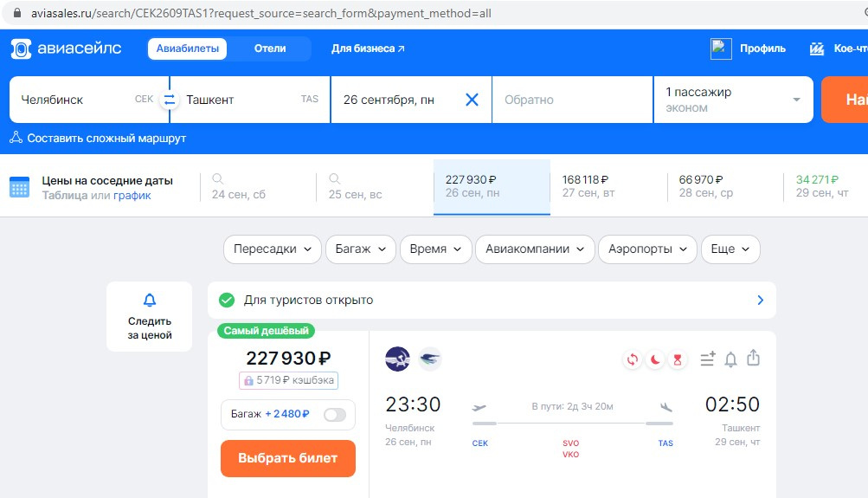Open the neighboring dates calendar icon
Viewport: 868px width, 498px height.
tap(19, 187)
